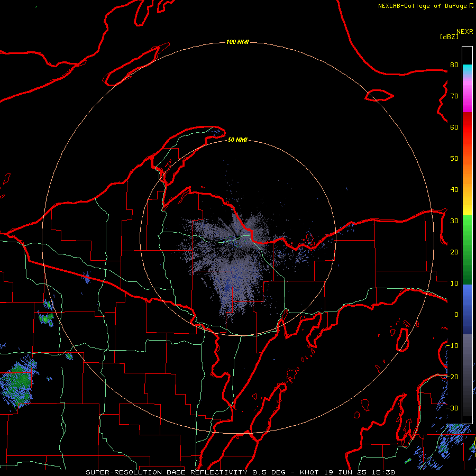Screen dimensions: 476x476
Task: Click the 100 NMI range ring label
Action: [x=237, y=42]
